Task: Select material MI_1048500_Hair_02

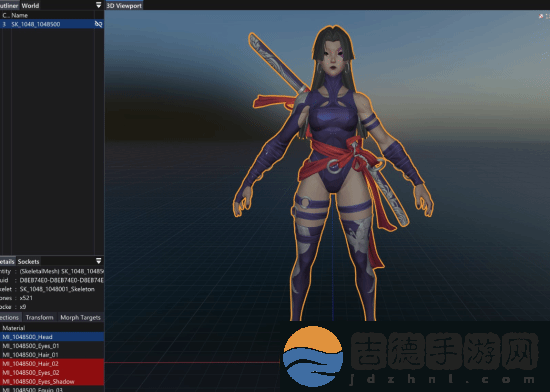Action: coord(52,364)
